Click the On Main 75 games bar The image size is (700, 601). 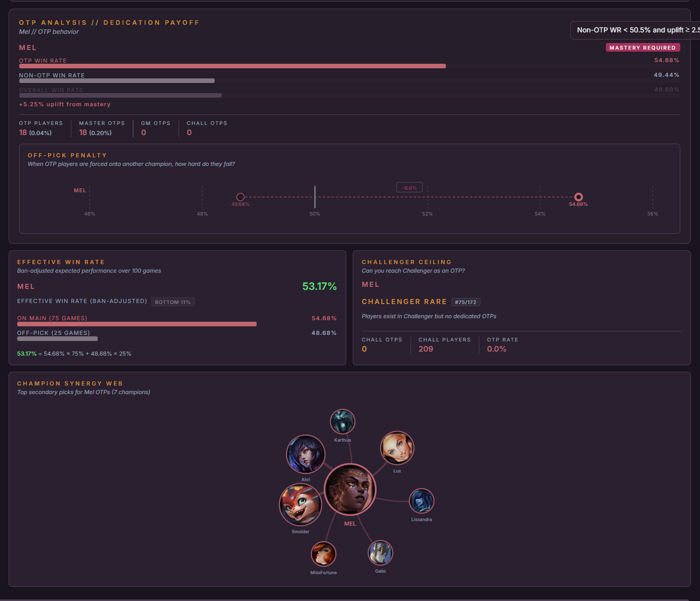coord(137,324)
